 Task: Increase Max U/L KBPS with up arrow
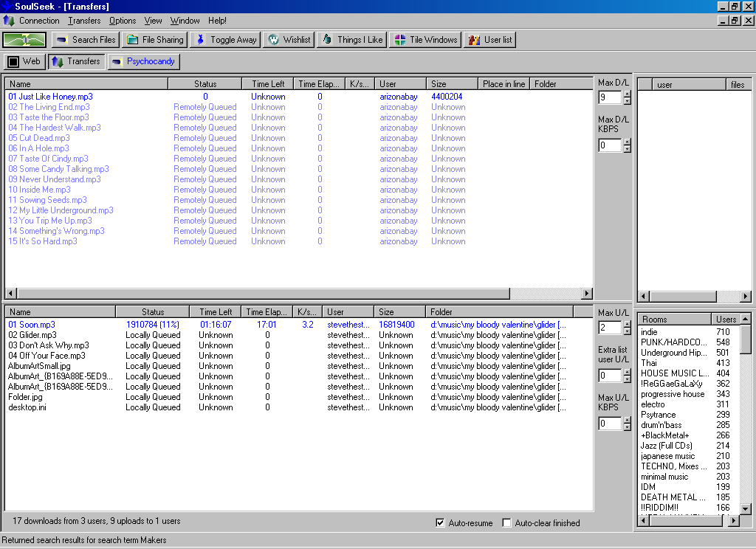pyautogui.click(x=627, y=420)
